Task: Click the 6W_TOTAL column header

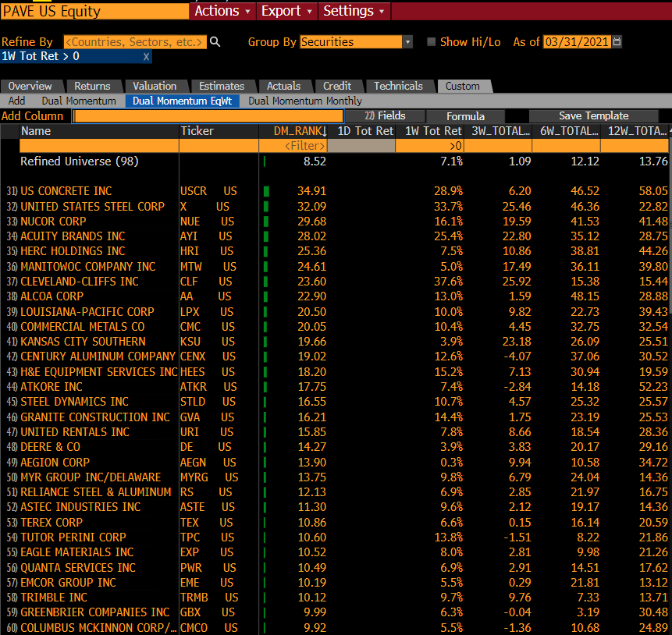Action: 566,131
